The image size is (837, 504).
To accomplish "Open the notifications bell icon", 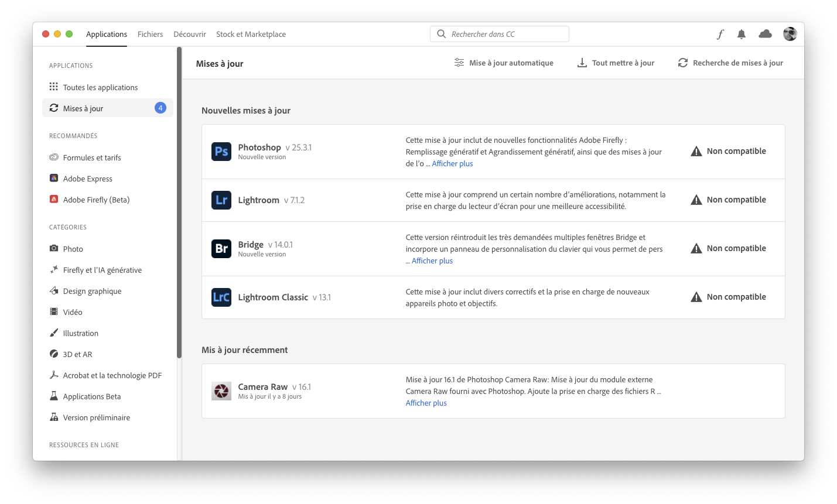I will coord(741,35).
